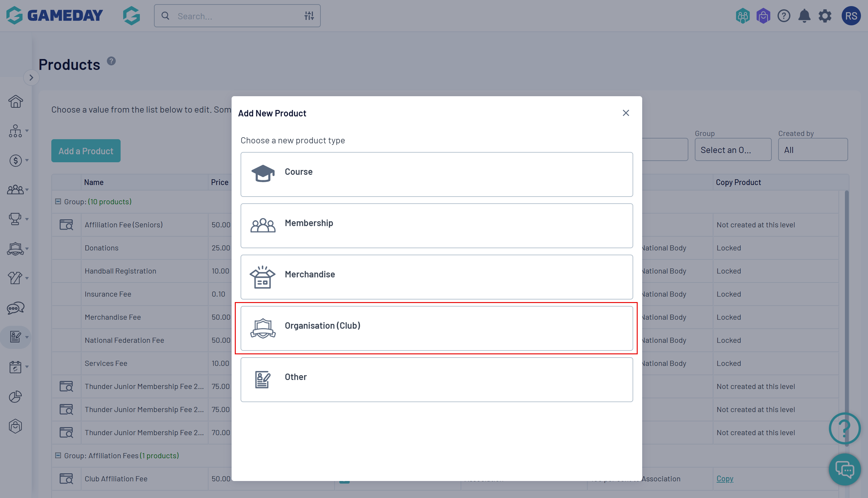Click the Add a Product button

tap(86, 151)
